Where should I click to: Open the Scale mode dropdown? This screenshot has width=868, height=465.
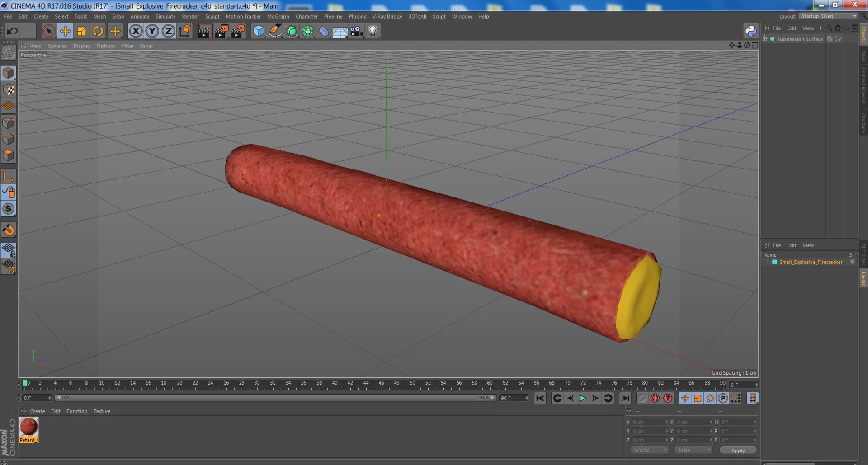click(693, 450)
